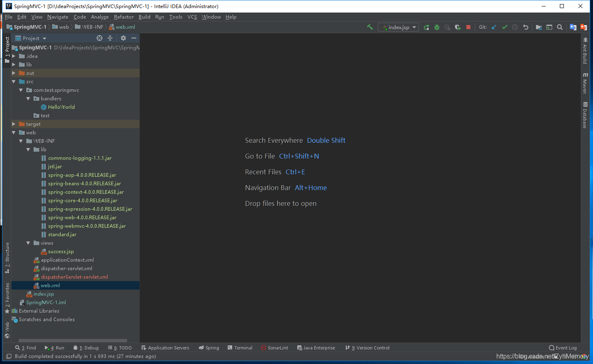Select index.jsp in project tree
593x364 pixels.
43,294
